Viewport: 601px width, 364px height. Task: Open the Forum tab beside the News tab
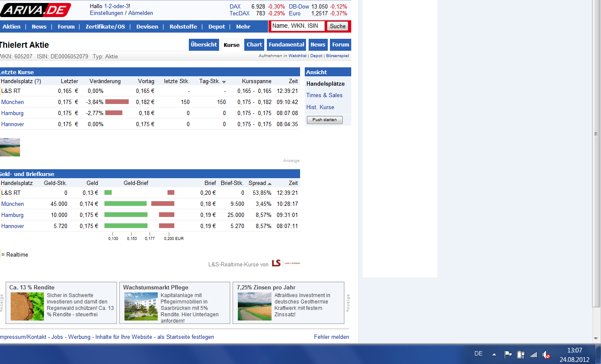coord(341,45)
